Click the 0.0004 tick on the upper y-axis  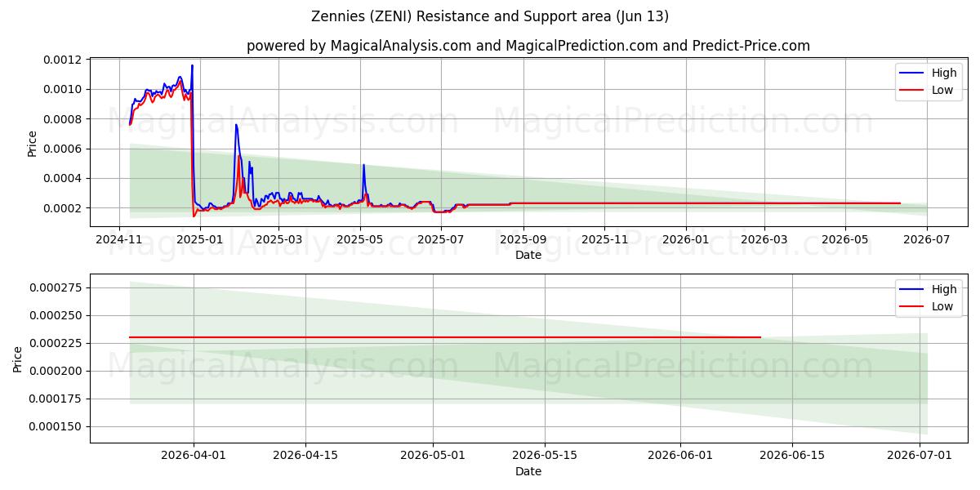[x=64, y=178]
